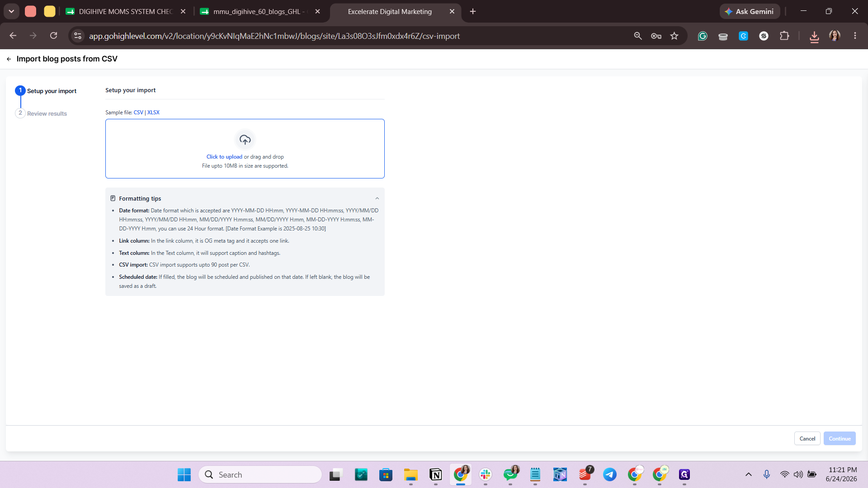Viewport: 868px width, 488px height.
Task: Click the cloud upload icon
Action: coord(245,140)
